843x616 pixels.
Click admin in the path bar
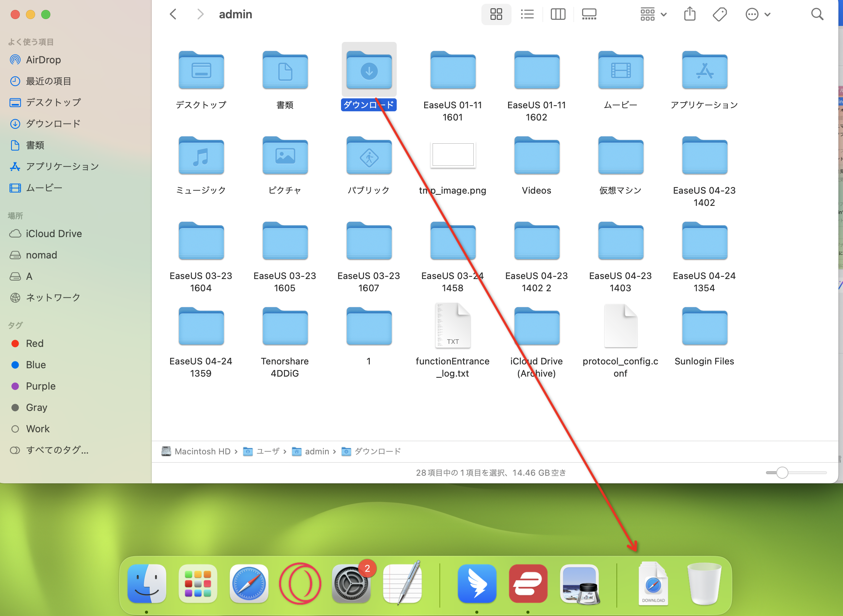tap(317, 451)
